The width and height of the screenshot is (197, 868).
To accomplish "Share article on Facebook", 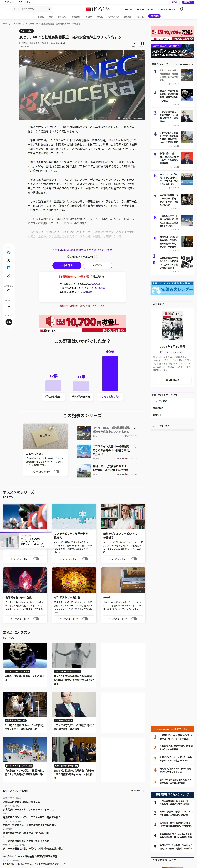I will coord(9,252).
